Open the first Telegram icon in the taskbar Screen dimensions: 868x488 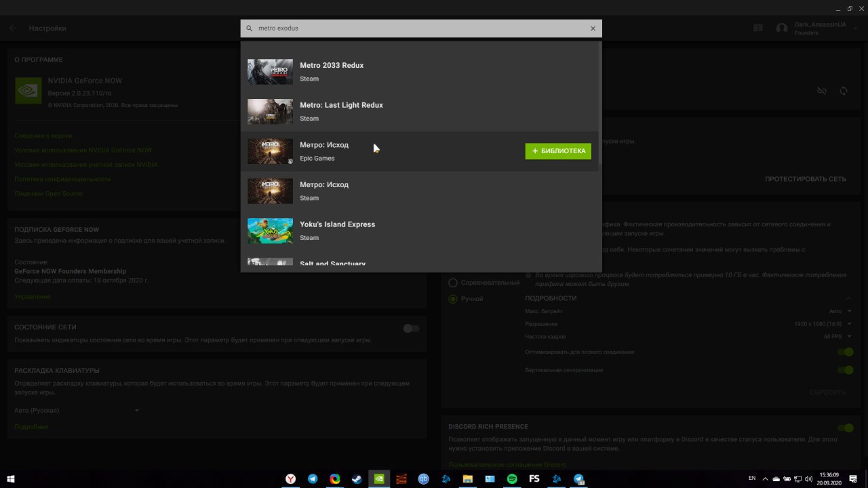(313, 479)
